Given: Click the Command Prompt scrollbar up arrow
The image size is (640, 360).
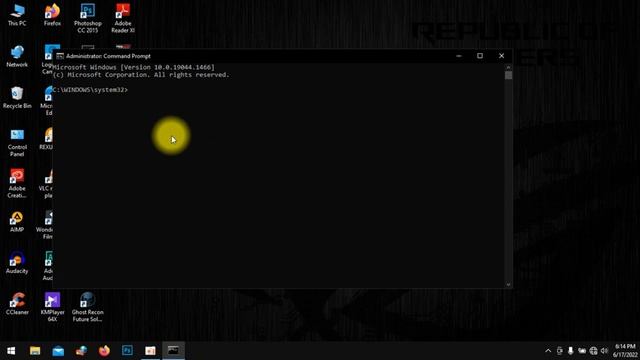Looking at the screenshot, I should (508, 67).
